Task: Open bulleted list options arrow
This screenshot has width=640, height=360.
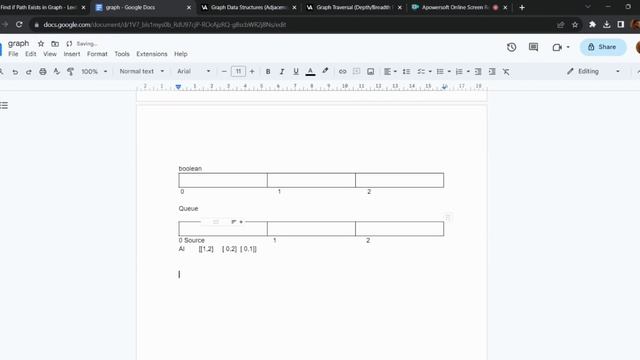Action: pyautogui.click(x=449, y=71)
